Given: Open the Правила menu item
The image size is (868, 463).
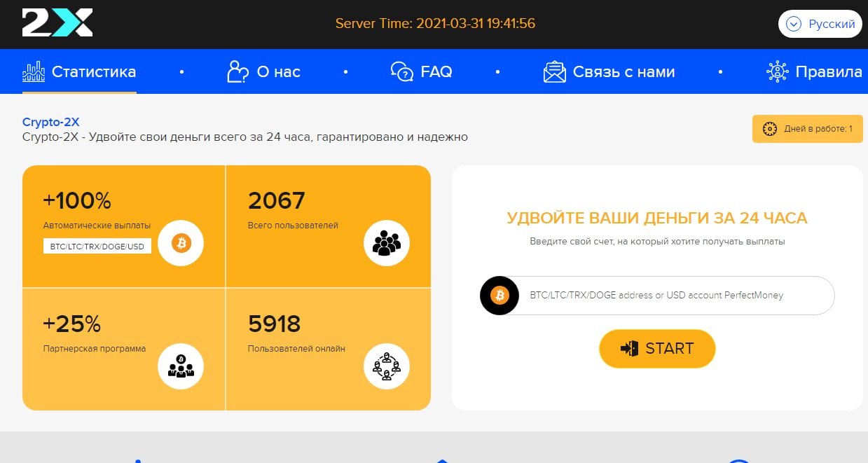Looking at the screenshot, I should pyautogui.click(x=814, y=71).
